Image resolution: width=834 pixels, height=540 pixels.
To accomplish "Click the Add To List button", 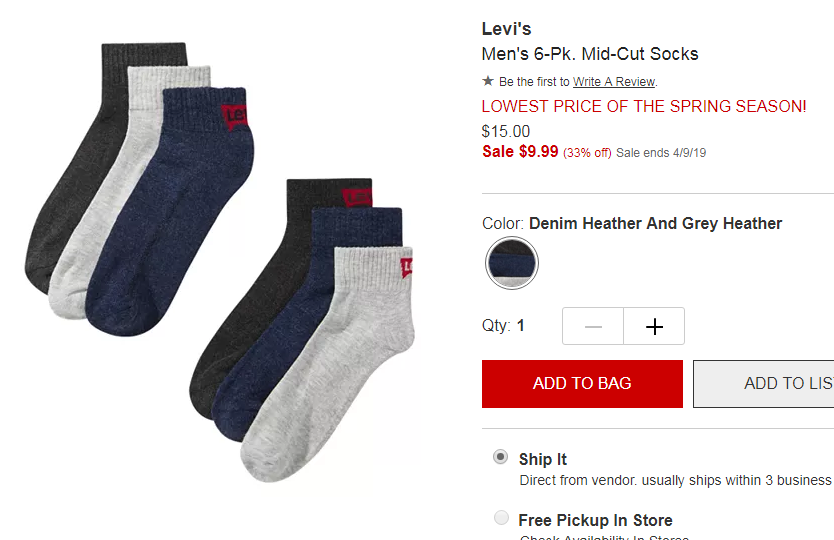I will click(764, 384).
